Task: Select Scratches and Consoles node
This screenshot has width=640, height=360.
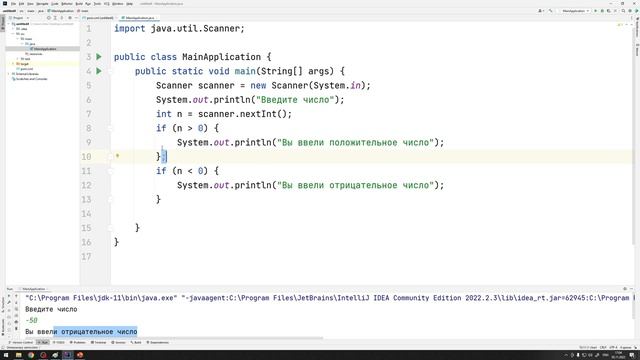Action: [x=29, y=79]
